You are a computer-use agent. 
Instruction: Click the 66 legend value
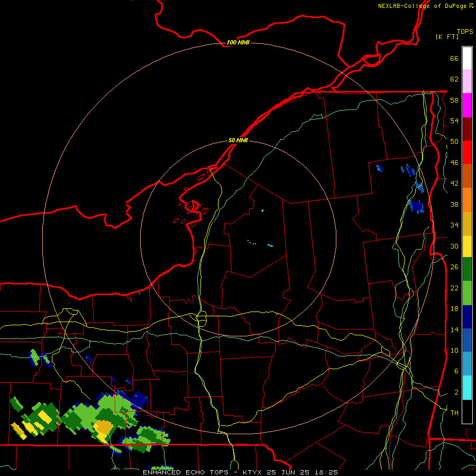point(454,59)
